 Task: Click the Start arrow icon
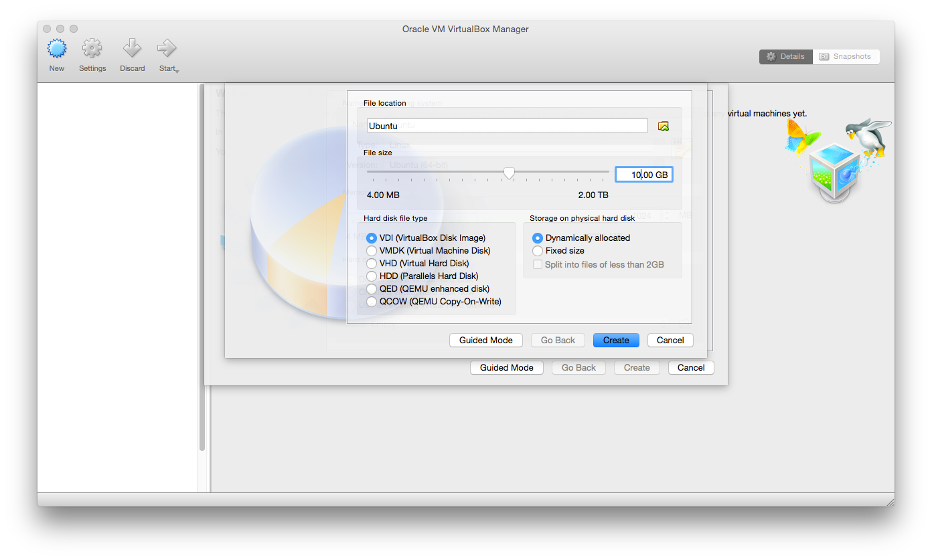tap(165, 49)
